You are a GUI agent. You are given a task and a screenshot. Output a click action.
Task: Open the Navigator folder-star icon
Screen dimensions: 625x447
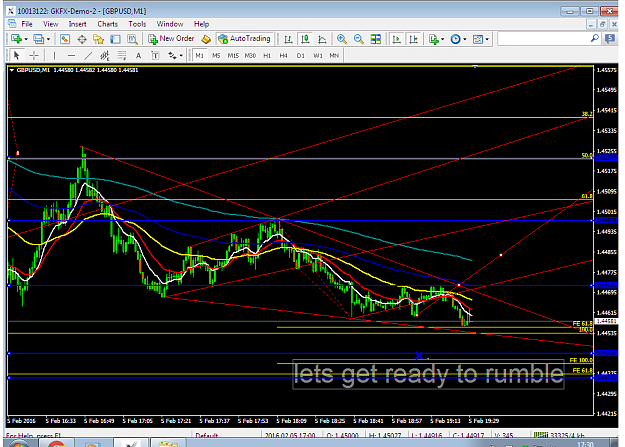click(x=98, y=39)
